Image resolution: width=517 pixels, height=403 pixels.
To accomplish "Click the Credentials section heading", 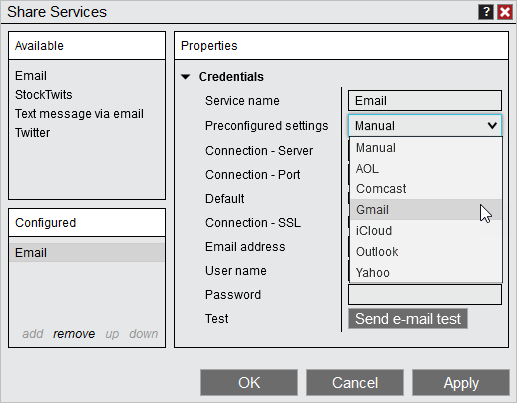I will (231, 77).
